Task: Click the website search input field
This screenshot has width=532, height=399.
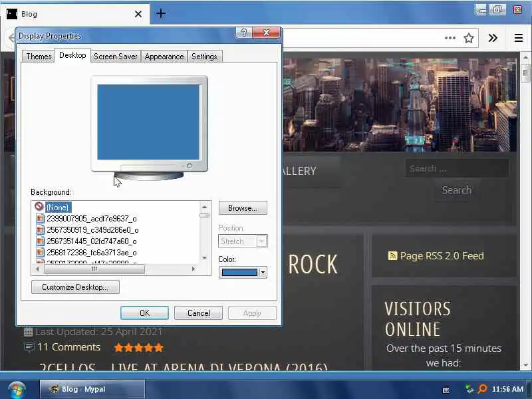Action: 457,169
